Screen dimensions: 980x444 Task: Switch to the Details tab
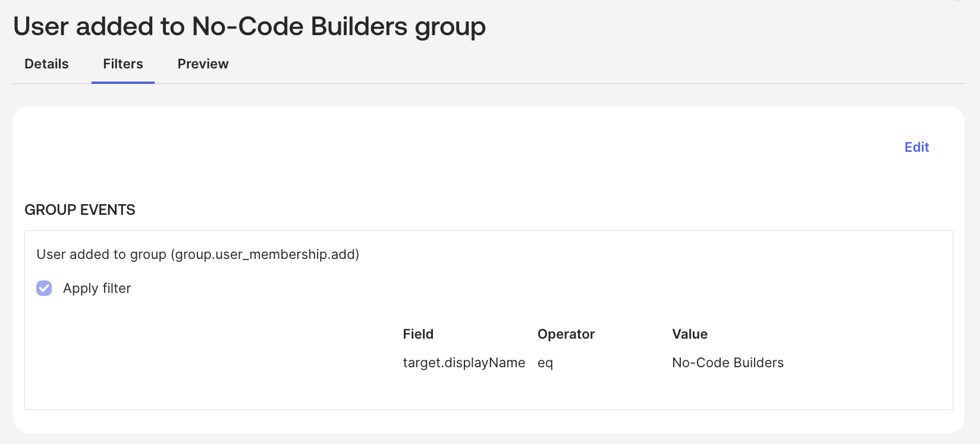click(46, 64)
